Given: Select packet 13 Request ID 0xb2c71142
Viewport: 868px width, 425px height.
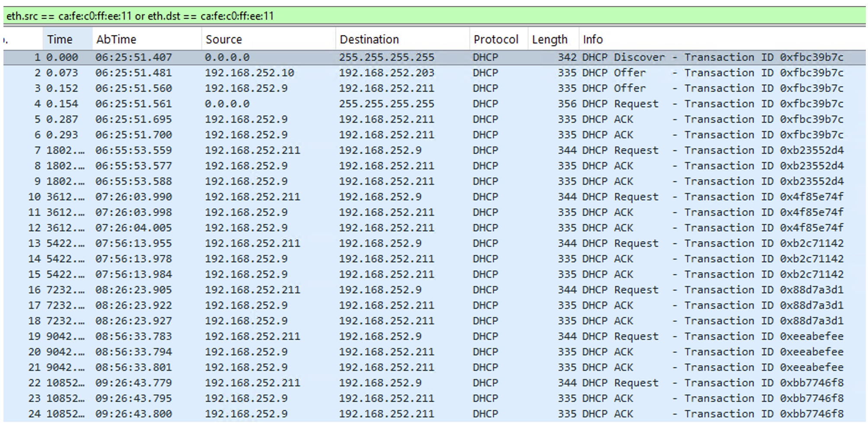Looking at the screenshot, I should (x=434, y=243).
